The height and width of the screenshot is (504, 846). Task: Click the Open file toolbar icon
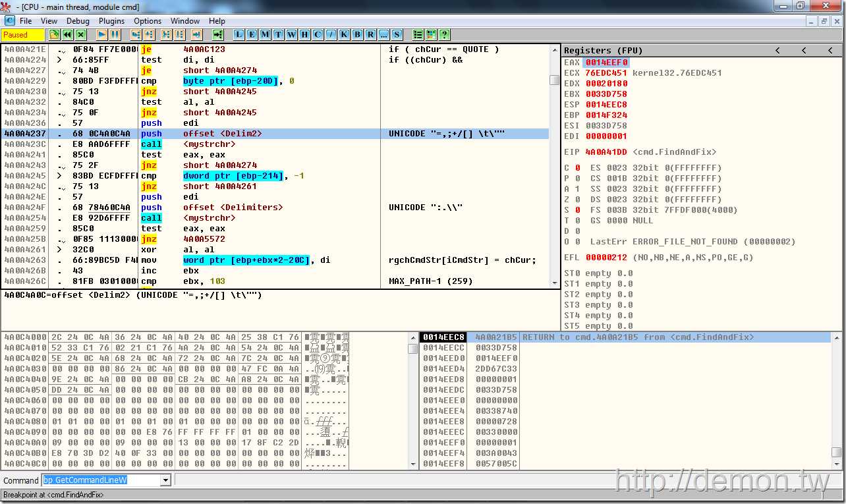point(55,35)
